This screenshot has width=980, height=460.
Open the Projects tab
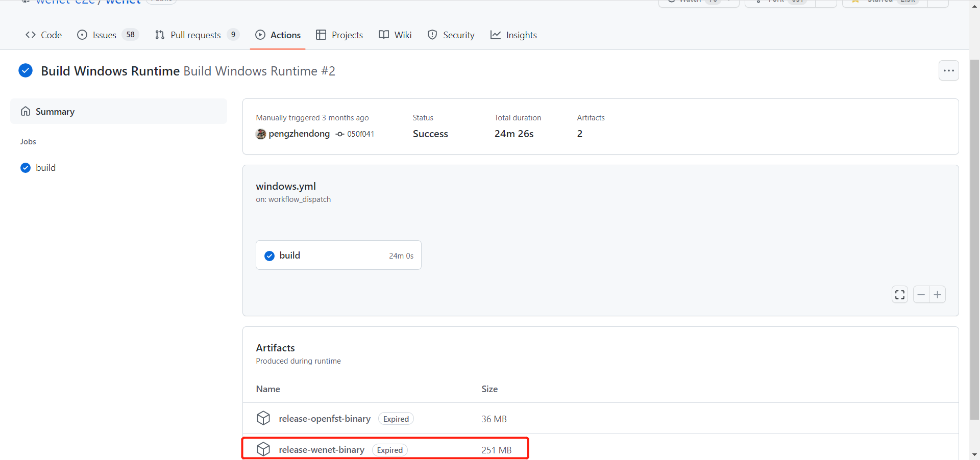click(x=339, y=35)
